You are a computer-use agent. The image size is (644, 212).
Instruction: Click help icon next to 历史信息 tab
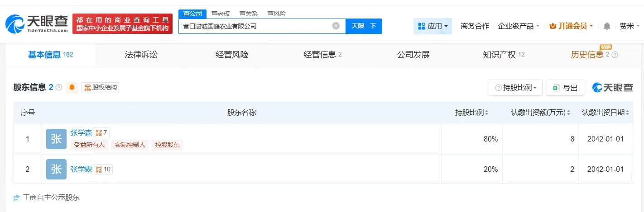615,55
